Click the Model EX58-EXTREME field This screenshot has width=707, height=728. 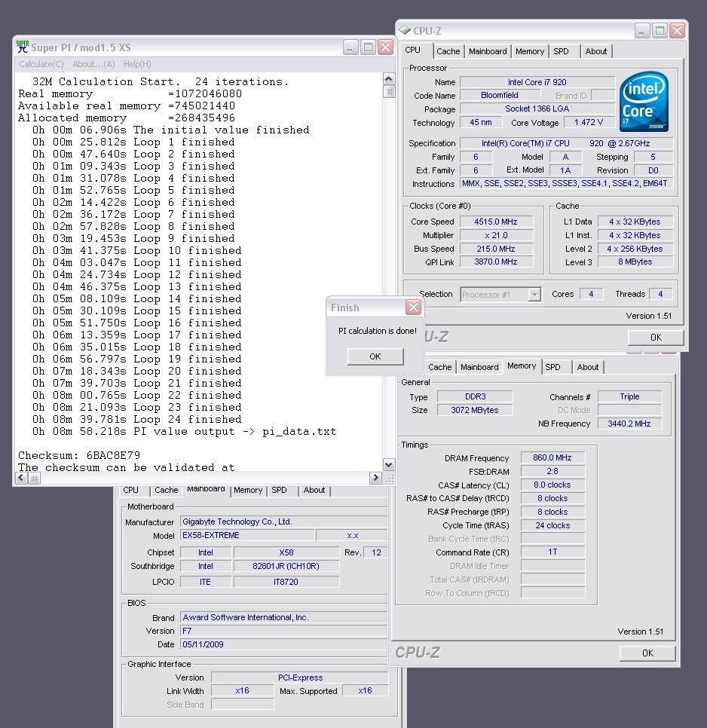tap(247, 535)
